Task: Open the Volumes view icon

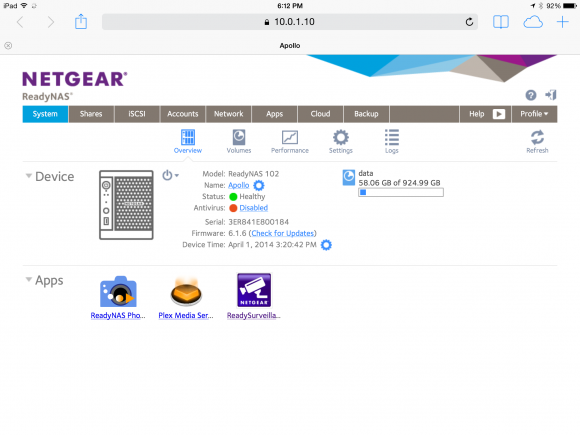Action: (239, 137)
